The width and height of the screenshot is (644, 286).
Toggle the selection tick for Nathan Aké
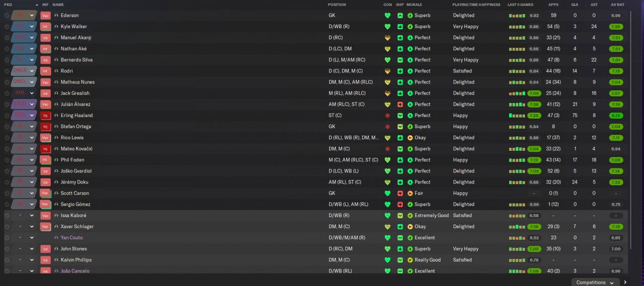point(7,49)
